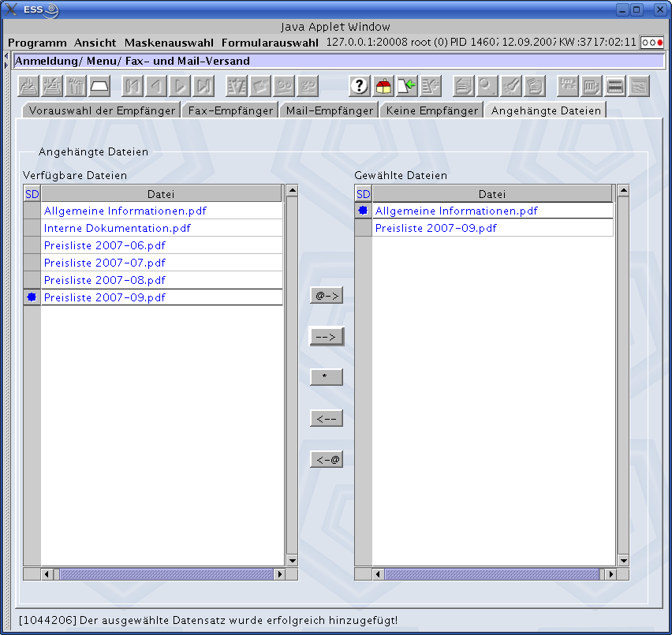
Task: Click the greyed list with arrow icon
Action: pyautogui.click(x=431, y=86)
